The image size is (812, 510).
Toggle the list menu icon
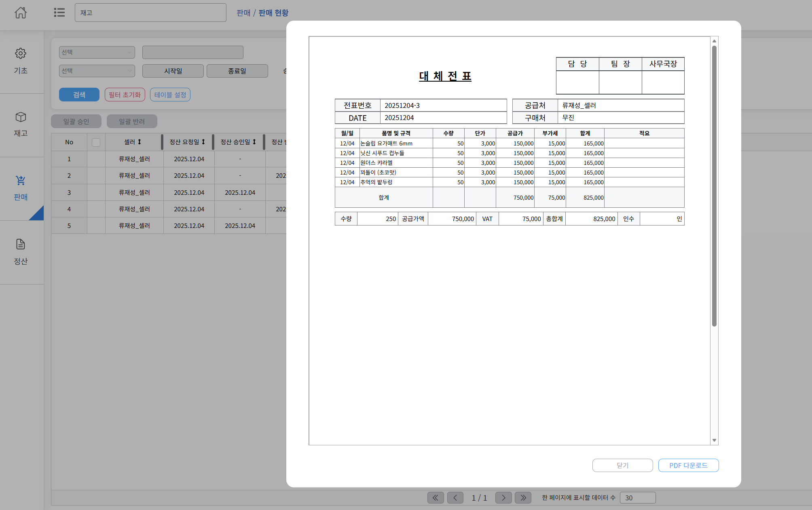59,13
